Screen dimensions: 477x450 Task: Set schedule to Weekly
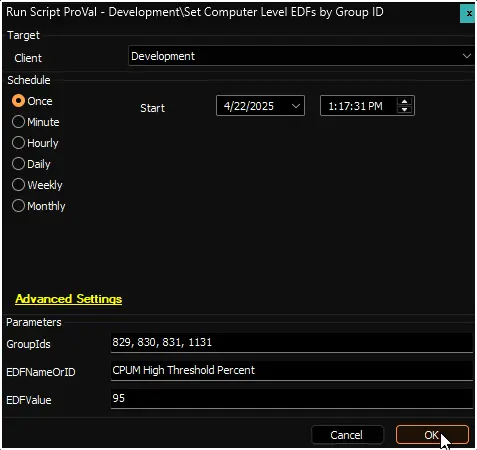(37, 185)
